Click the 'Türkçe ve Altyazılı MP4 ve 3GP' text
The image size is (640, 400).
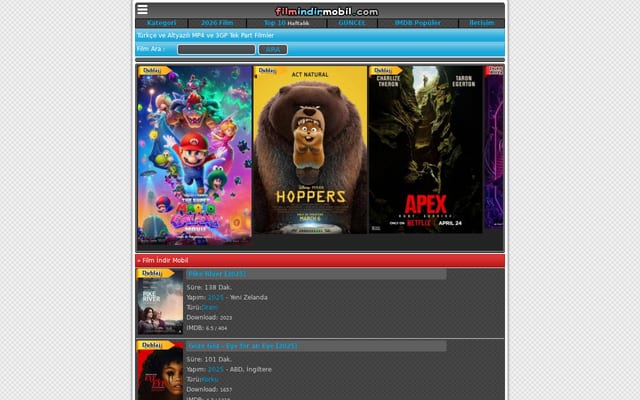click(x=205, y=36)
